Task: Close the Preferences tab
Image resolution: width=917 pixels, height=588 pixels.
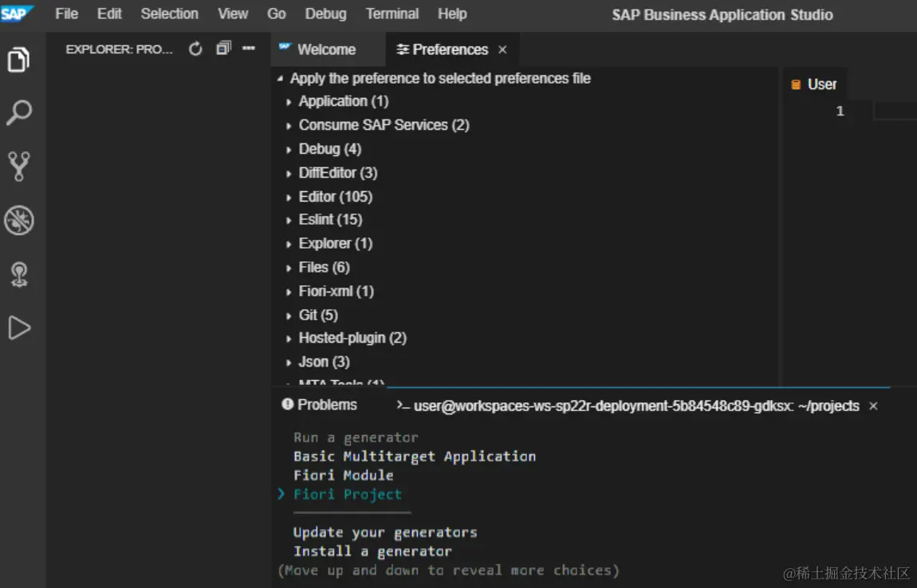Action: 502,49
